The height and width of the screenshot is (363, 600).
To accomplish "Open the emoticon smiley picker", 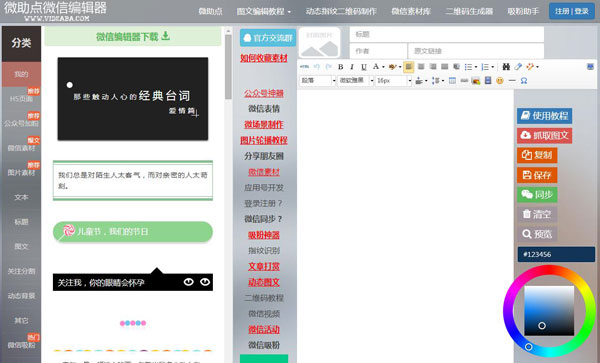I will (500, 81).
